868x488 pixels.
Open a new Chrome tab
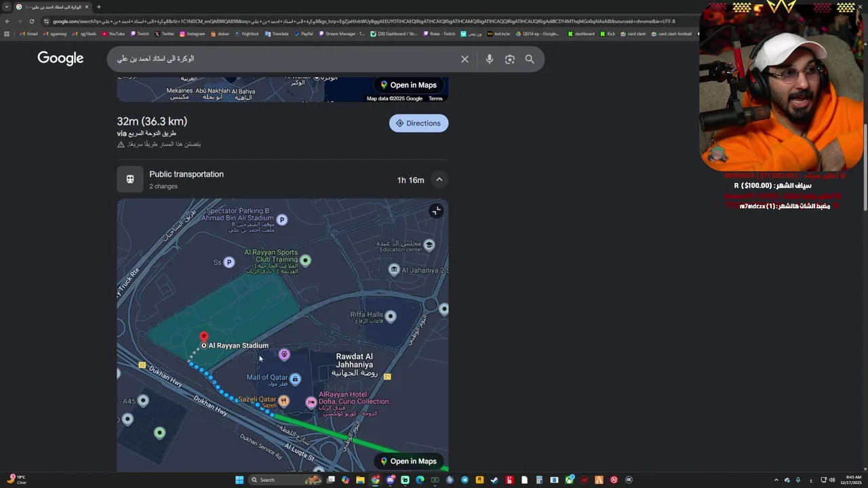point(99,7)
